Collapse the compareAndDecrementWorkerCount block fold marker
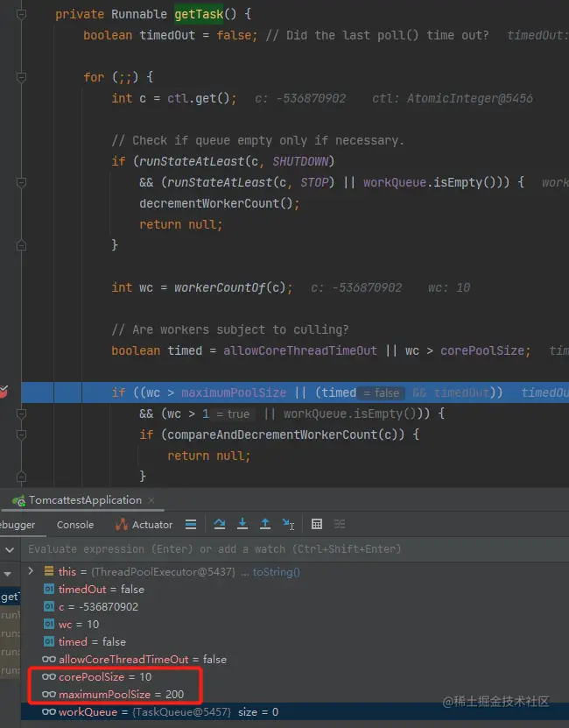This screenshot has width=569, height=728. pos(21,435)
